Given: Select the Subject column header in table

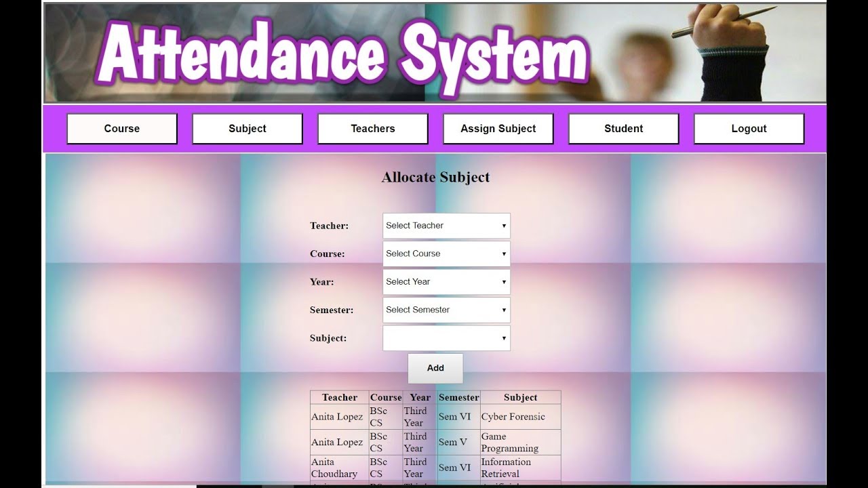Looking at the screenshot, I should (x=521, y=398).
